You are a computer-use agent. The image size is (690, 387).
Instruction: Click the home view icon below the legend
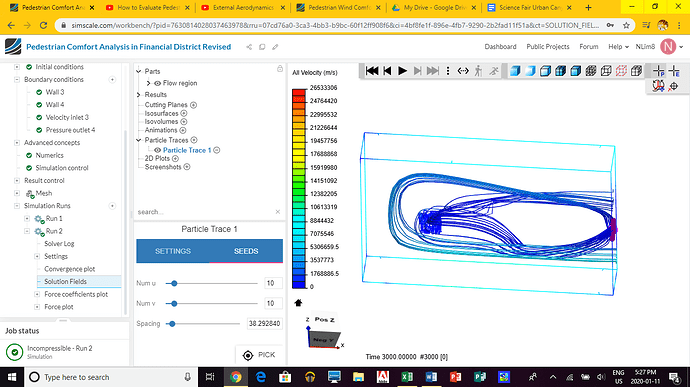298,303
